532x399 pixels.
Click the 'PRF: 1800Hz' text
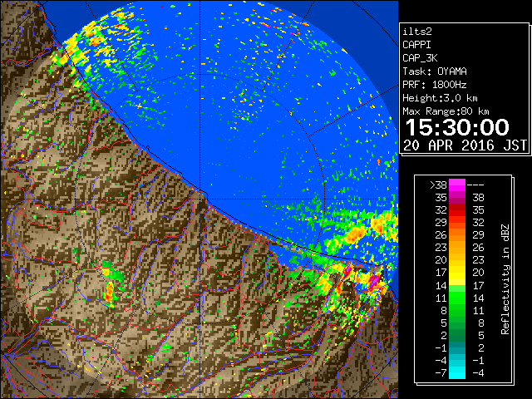click(x=435, y=85)
